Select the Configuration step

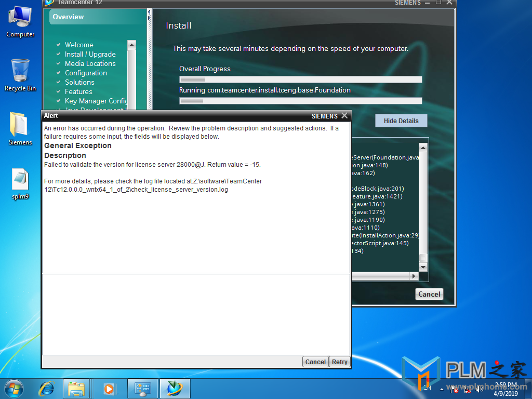pyautogui.click(x=86, y=73)
